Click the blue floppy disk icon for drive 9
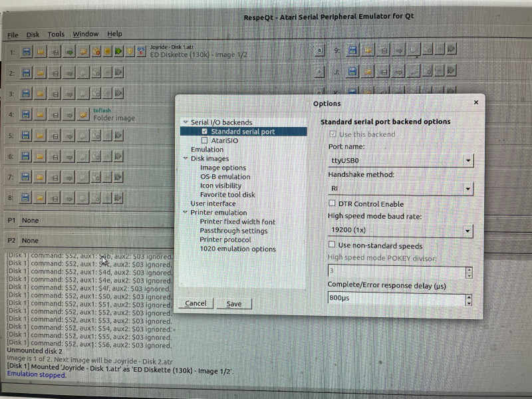This screenshot has width=532, height=399. click(352, 49)
